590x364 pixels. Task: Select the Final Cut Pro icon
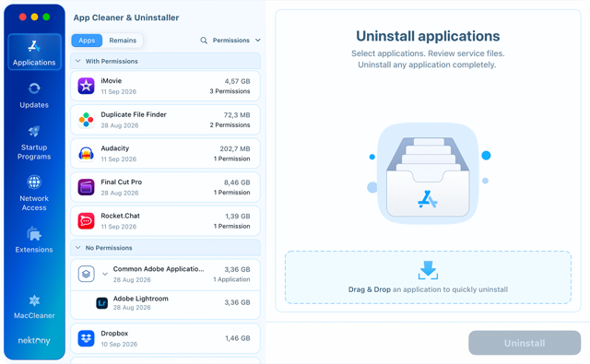[x=86, y=187]
